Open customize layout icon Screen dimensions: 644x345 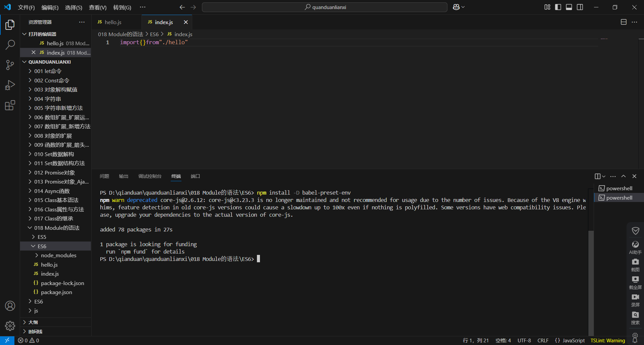547,7
